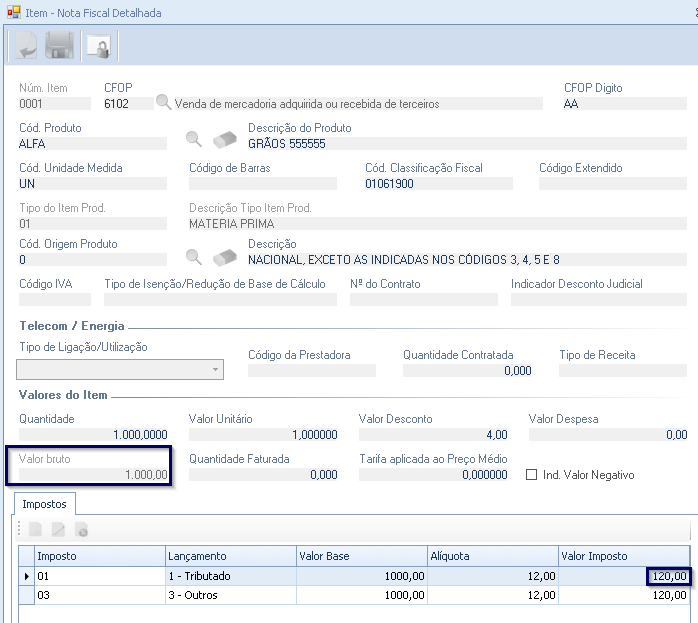This screenshot has width=698, height=623.
Task: Open the CFOP search magnifier
Action: click(x=163, y=102)
